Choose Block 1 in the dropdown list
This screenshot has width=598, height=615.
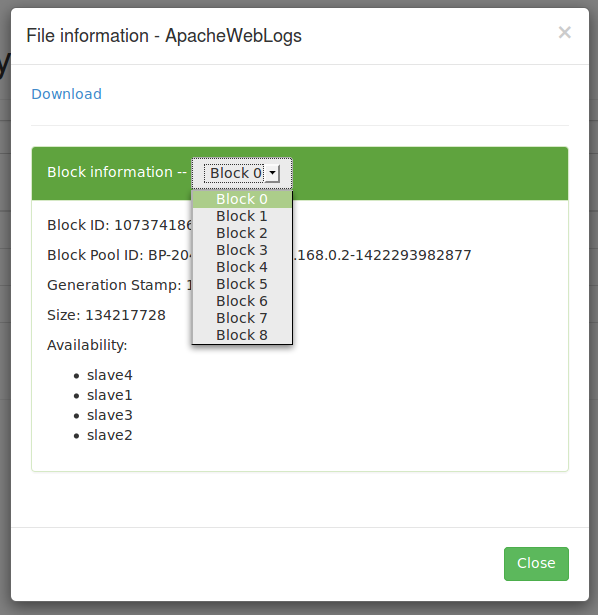[x=242, y=216]
